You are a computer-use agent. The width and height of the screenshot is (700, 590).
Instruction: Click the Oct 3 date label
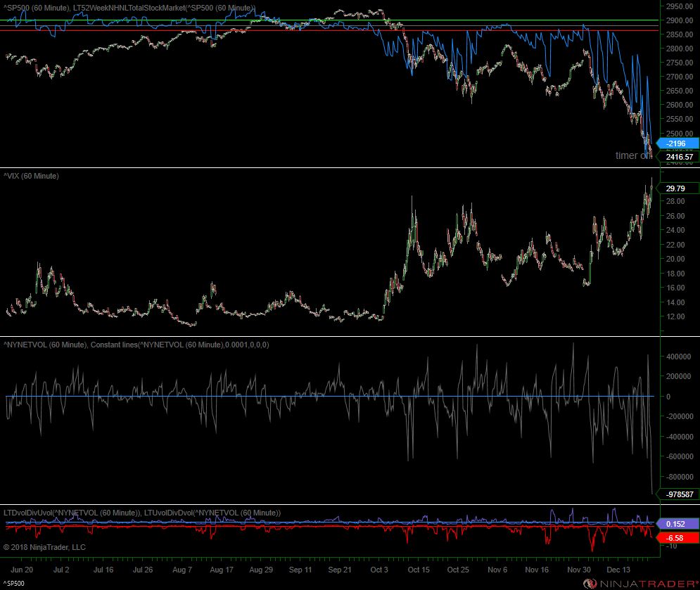pos(379,570)
